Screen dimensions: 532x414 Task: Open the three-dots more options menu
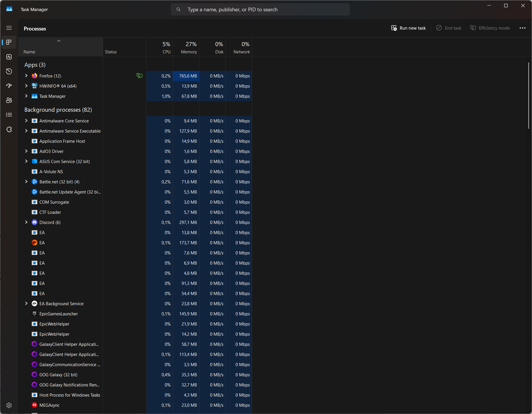click(522, 28)
